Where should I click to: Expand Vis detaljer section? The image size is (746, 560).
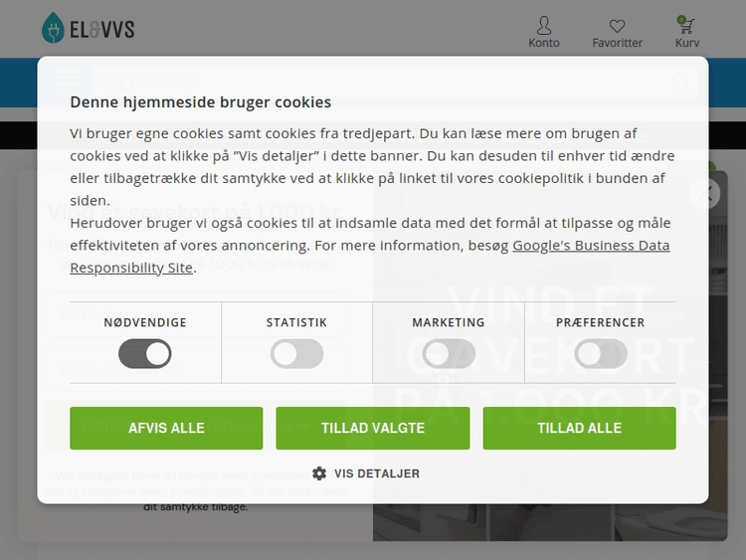click(377, 473)
